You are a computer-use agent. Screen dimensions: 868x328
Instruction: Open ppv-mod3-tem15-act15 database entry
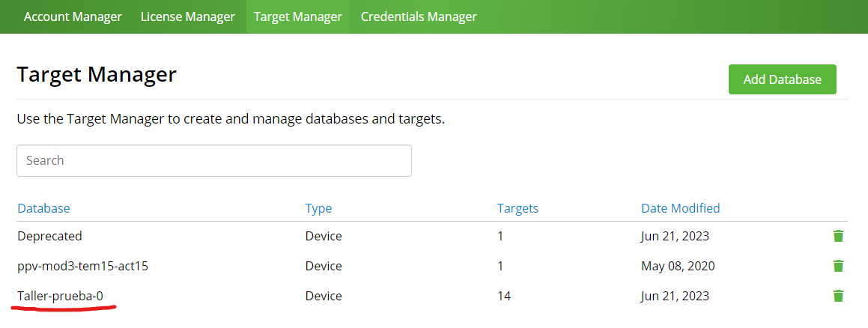click(x=83, y=266)
